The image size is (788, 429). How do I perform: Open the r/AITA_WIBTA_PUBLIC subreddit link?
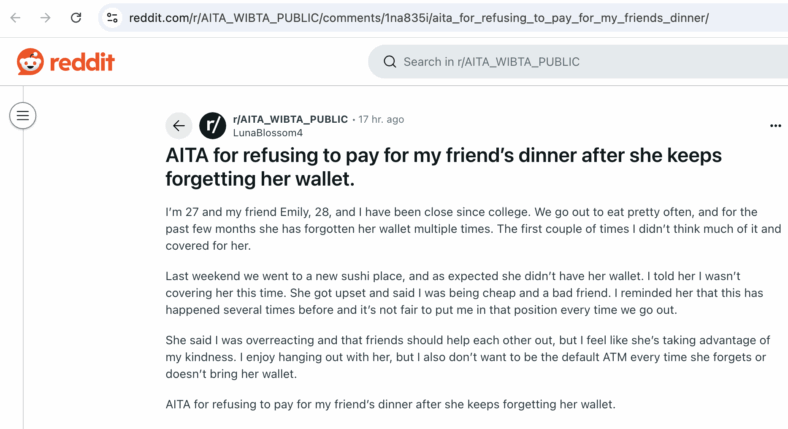pyautogui.click(x=290, y=119)
